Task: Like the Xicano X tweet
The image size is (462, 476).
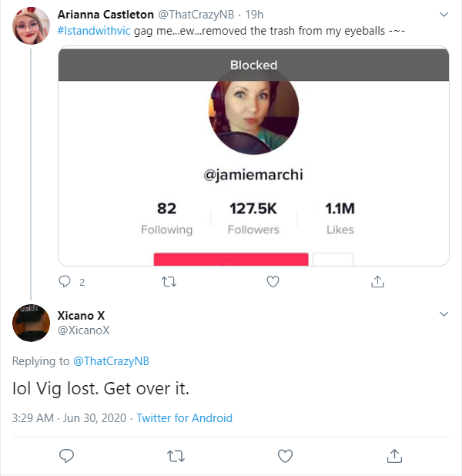Action: (286, 456)
